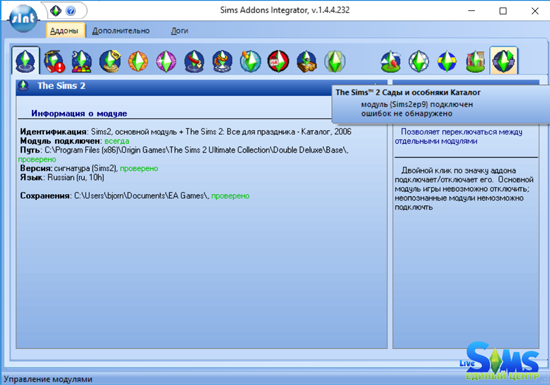The image size is (550, 385).
Task: Click the Путь installation path text
Action: click(196, 150)
